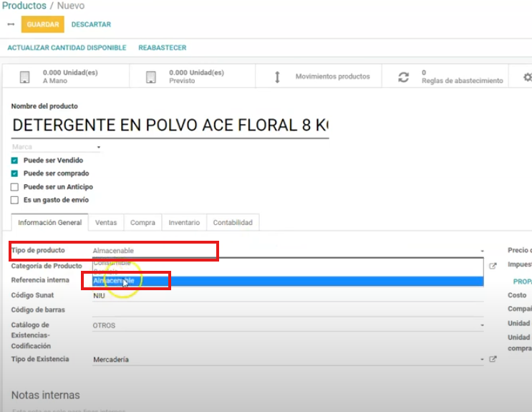This screenshot has height=412, width=532.
Task: Open the Marca dropdown
Action: (56, 147)
